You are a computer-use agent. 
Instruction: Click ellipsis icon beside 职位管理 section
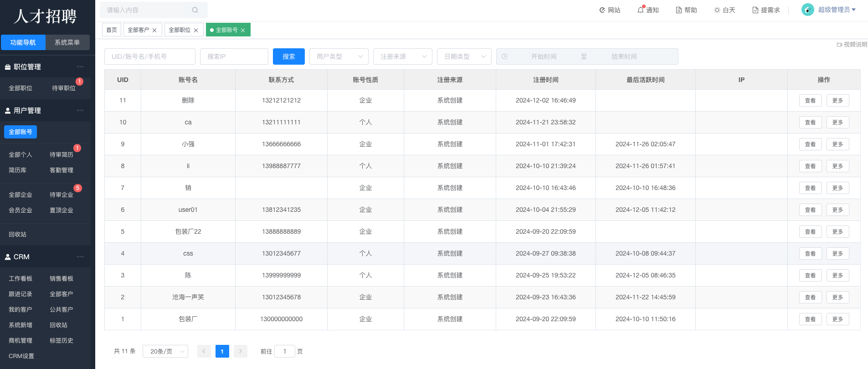[80, 67]
